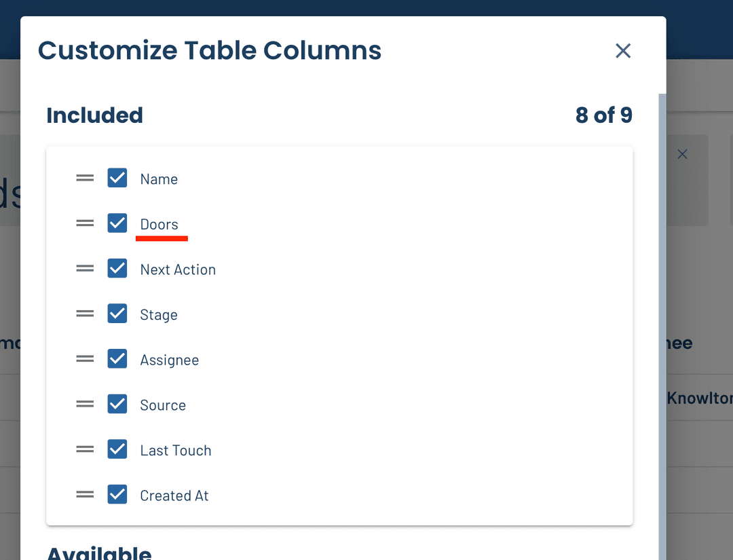Untick the Stage column checkbox
Image resolution: width=733 pixels, height=560 pixels.
(117, 314)
